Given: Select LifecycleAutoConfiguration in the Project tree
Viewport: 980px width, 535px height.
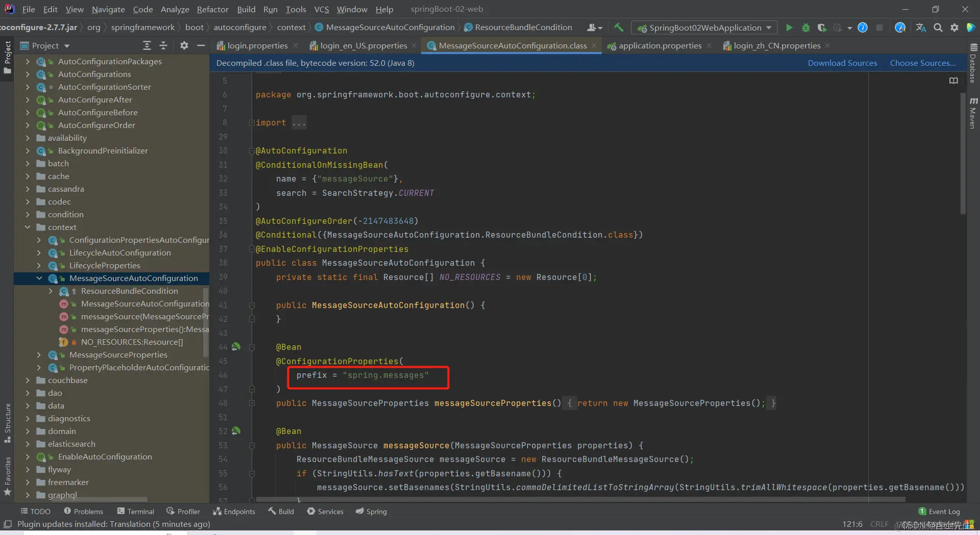Looking at the screenshot, I should (x=120, y=253).
